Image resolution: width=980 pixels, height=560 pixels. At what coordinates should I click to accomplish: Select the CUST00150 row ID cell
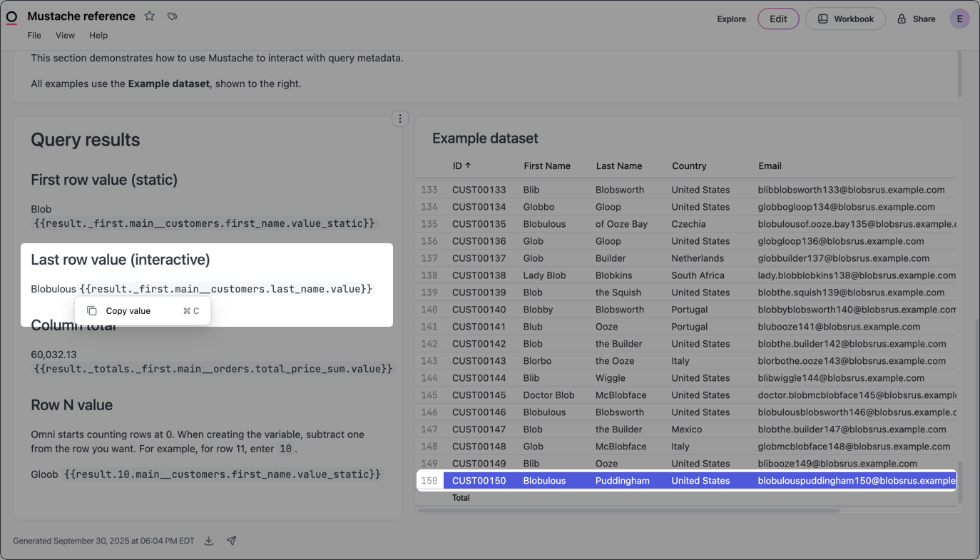click(479, 481)
